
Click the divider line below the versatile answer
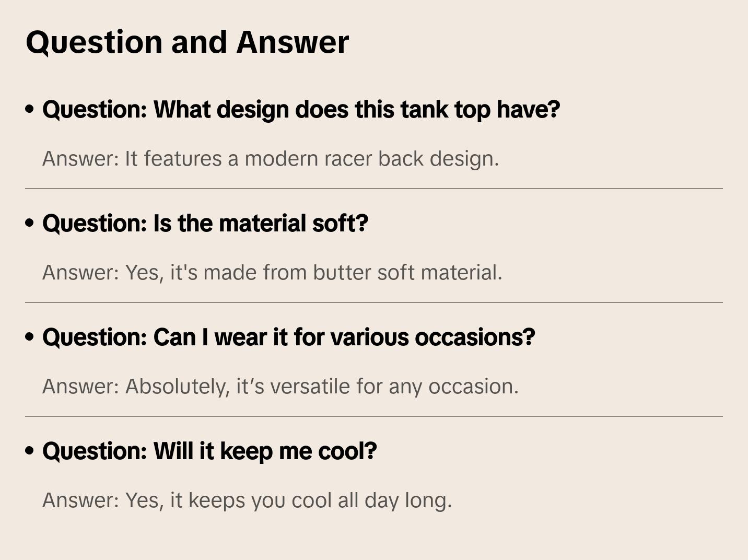[x=374, y=416]
